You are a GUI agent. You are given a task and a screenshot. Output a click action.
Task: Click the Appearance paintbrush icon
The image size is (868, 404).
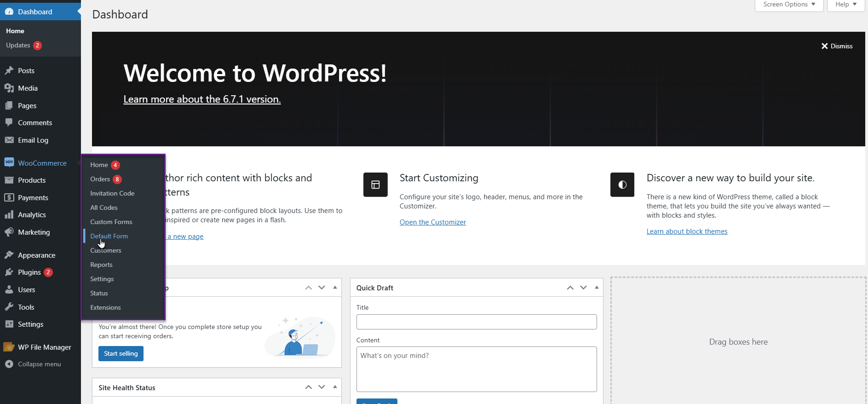pyautogui.click(x=9, y=255)
